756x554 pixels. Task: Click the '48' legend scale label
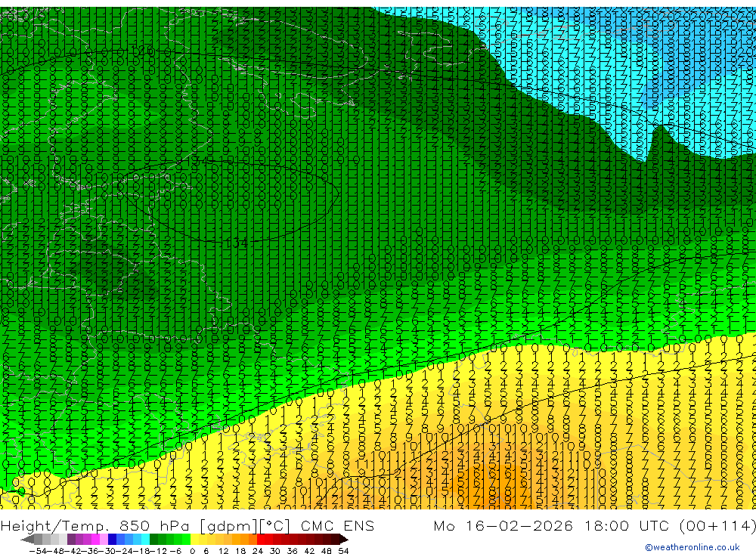click(x=327, y=551)
